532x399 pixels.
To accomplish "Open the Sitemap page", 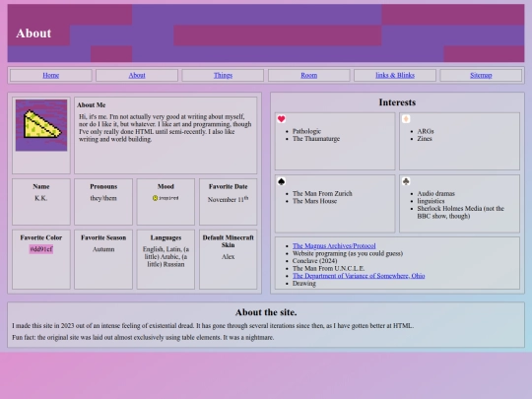I will [481, 75].
